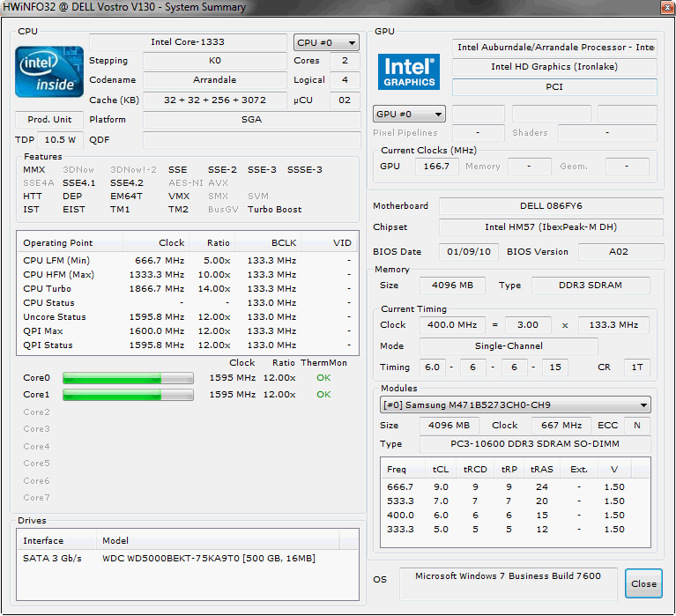Open the GPU #0 selector dropdown

coord(409,115)
